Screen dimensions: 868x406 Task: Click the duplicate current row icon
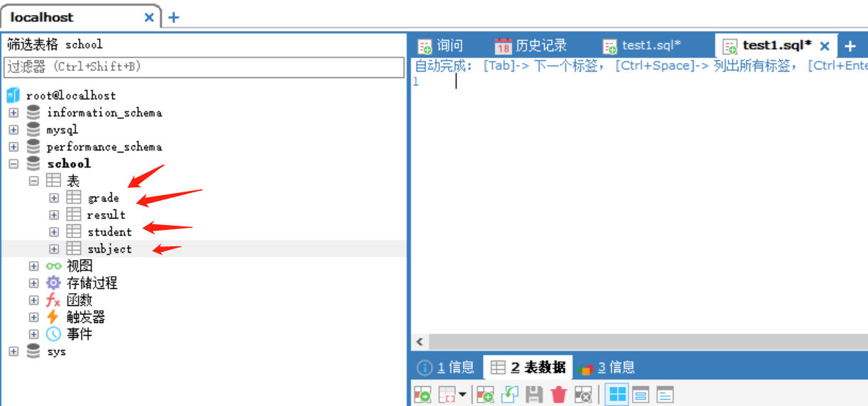tap(511, 395)
